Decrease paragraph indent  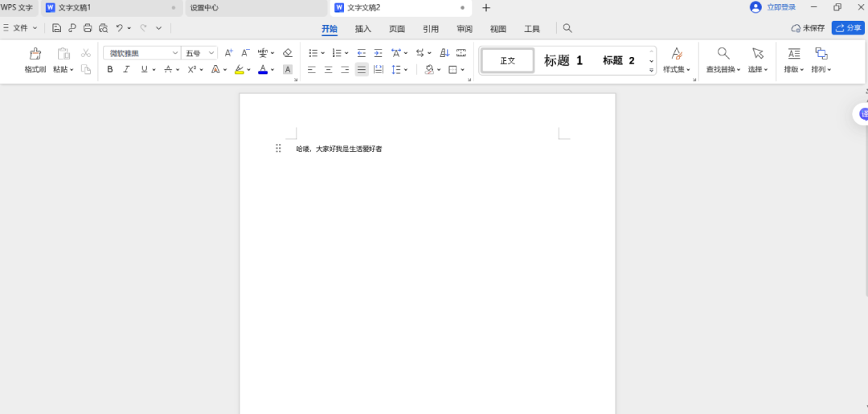[362, 53]
